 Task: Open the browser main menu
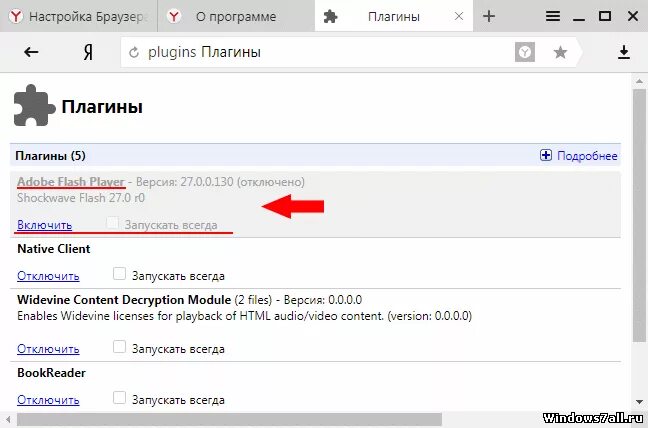pyautogui.click(x=553, y=16)
